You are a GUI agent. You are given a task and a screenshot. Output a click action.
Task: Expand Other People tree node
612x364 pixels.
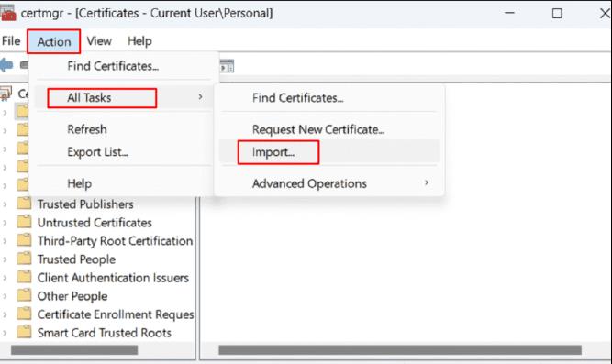tap(6, 296)
